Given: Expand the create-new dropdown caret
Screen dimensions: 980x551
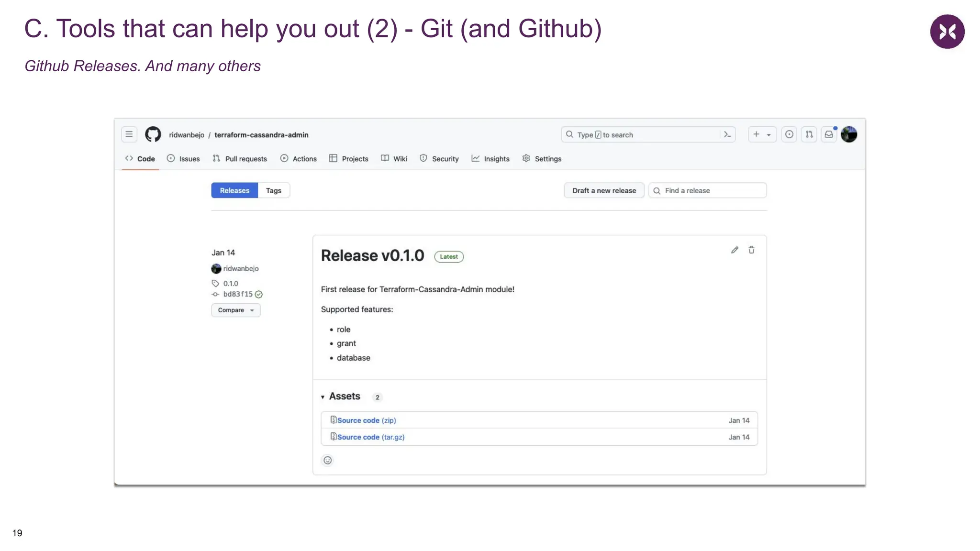Looking at the screenshot, I should click(x=769, y=135).
